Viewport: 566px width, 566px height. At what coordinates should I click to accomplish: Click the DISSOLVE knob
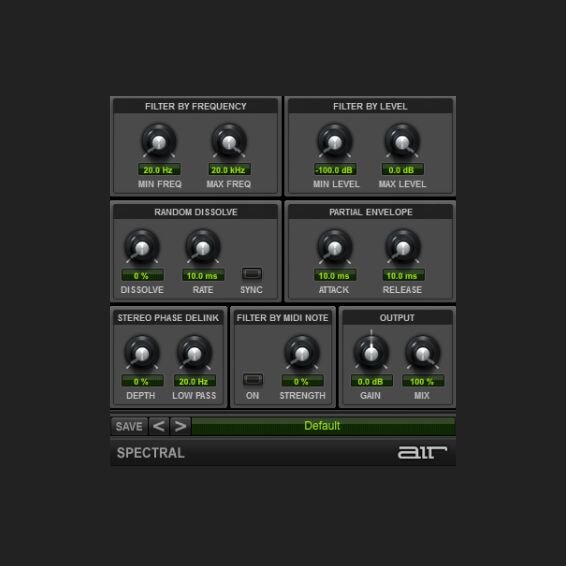[x=142, y=247]
